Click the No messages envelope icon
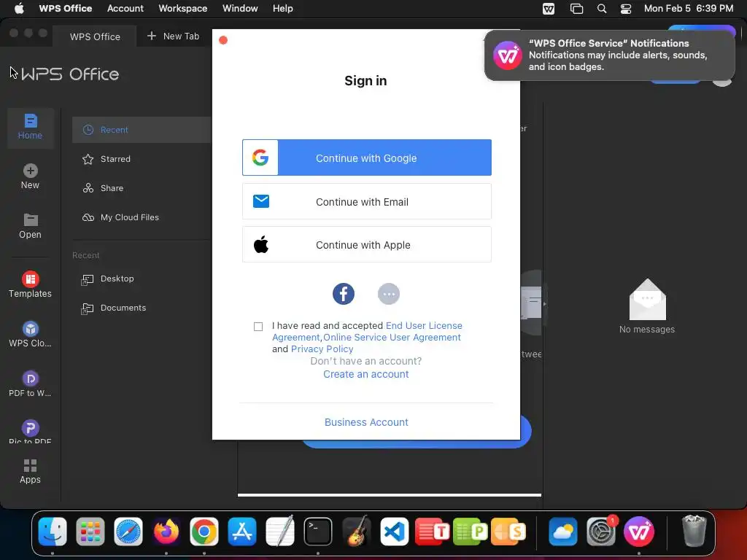Image resolution: width=747 pixels, height=560 pixels. tap(648, 300)
